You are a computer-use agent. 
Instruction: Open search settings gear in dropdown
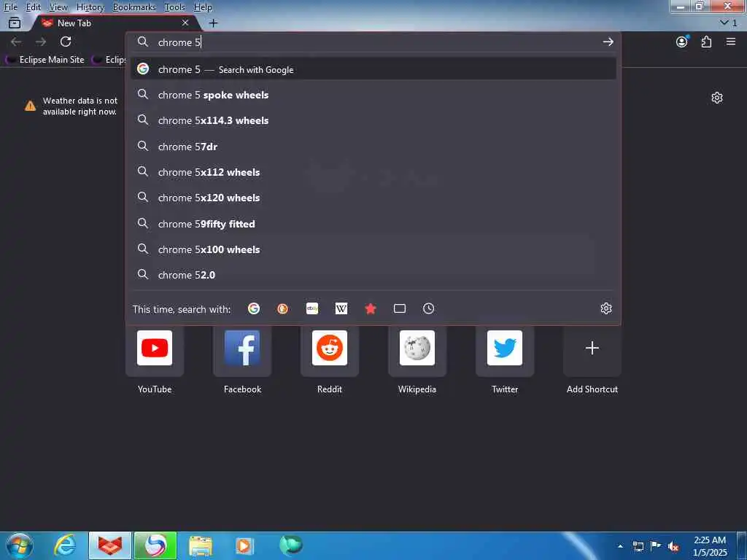pyautogui.click(x=606, y=308)
